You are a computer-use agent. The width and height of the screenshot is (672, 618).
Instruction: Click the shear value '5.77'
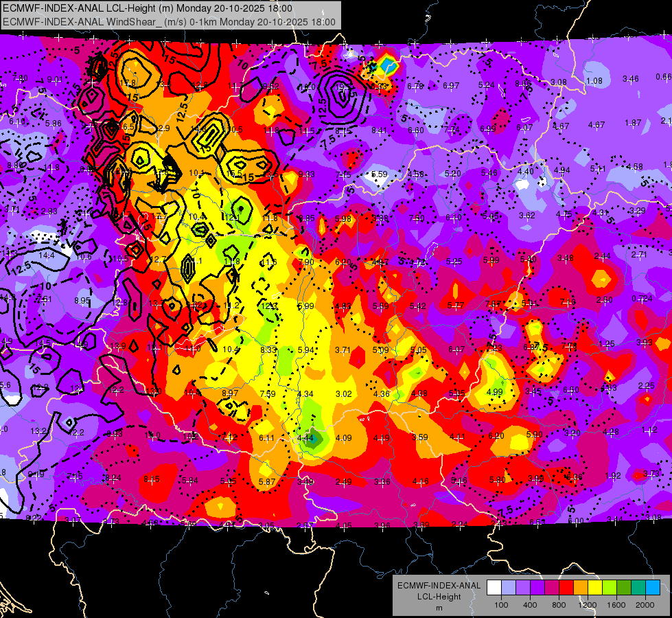(456, 306)
